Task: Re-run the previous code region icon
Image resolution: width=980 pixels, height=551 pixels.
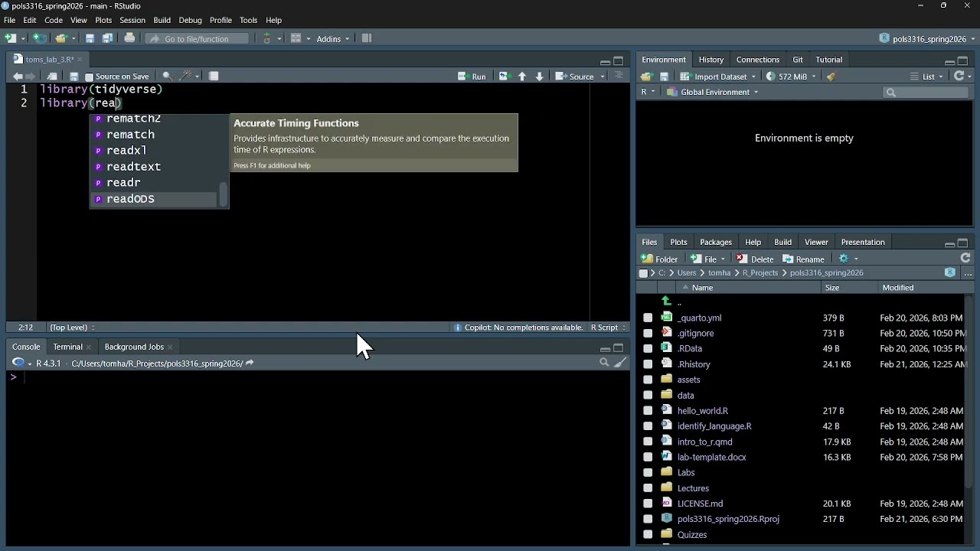Action: [503, 77]
